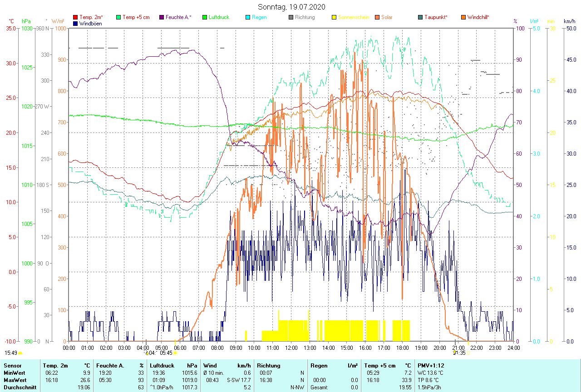581x392 pixels.
Task: Click the 24:00 time axis label
Action: [514, 348]
